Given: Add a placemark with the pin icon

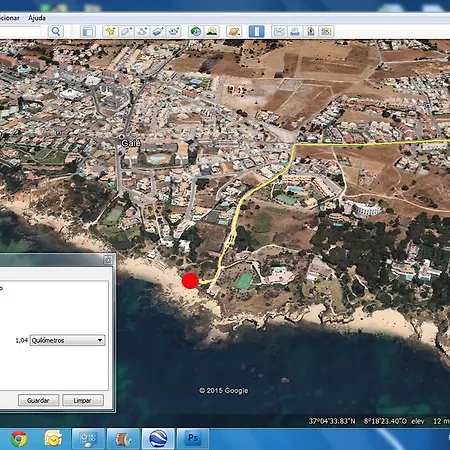Looking at the screenshot, I should pos(110,32).
